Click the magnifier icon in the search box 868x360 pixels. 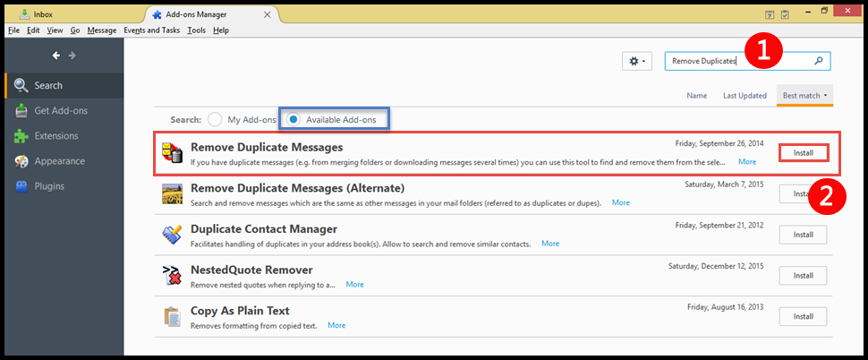(x=819, y=61)
